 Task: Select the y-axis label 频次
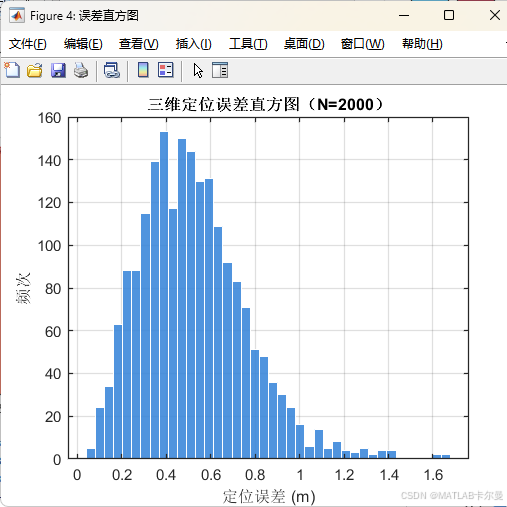pos(23,288)
